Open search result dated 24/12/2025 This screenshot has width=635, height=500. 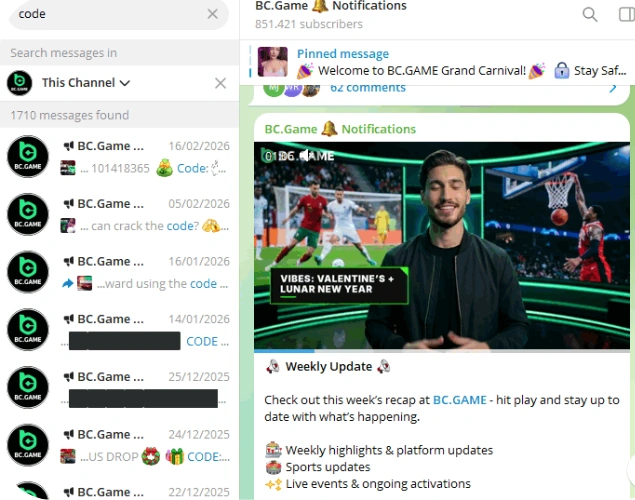(119, 445)
